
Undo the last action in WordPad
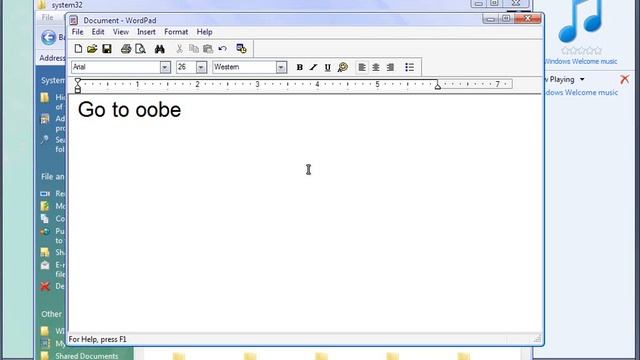[x=222, y=49]
